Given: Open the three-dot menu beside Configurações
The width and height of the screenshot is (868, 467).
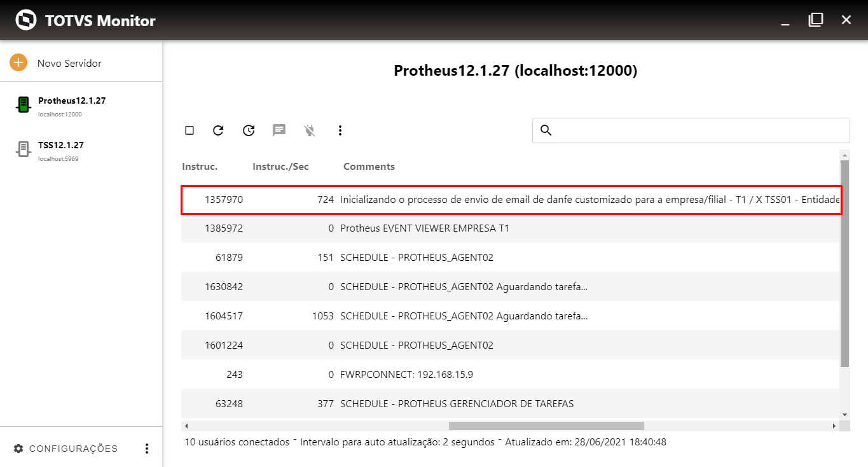Looking at the screenshot, I should (x=147, y=449).
